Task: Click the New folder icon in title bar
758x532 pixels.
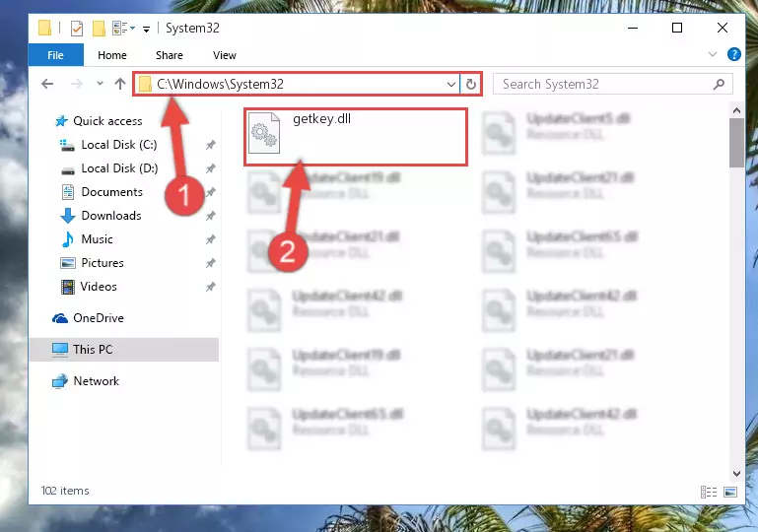Action: [x=99, y=29]
